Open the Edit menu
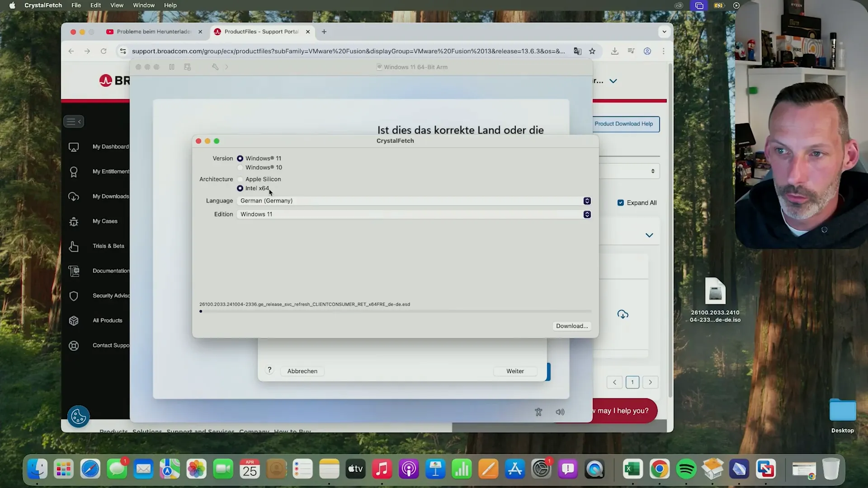Screen dimensions: 868x488 95,5
